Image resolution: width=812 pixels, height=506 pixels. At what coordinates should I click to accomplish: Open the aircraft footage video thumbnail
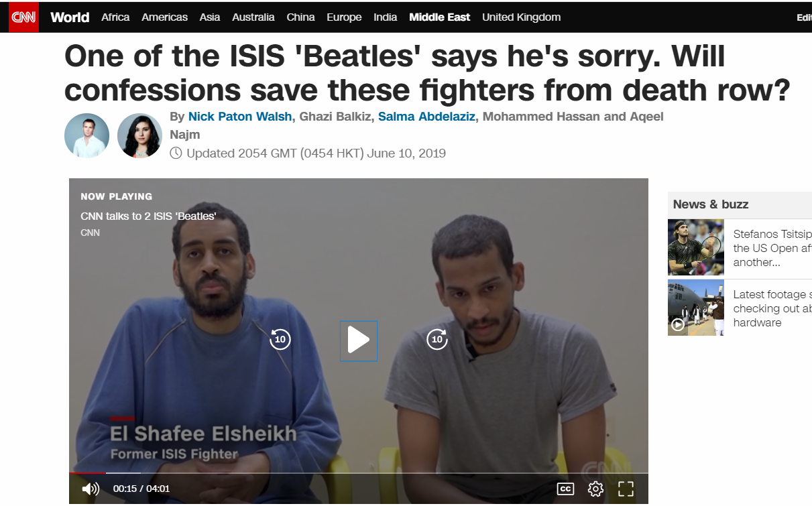(x=696, y=308)
